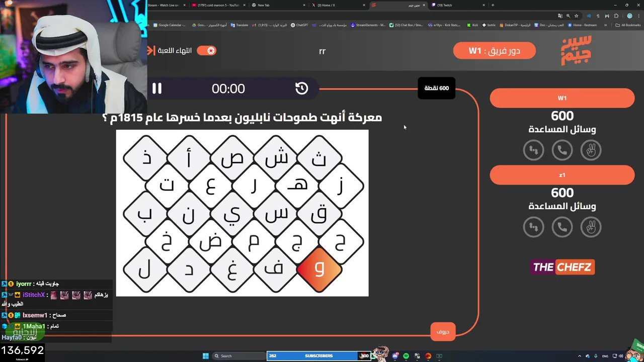Open the Home - Restream bookmark
This screenshot has width=644, height=362.
pos(582,25)
